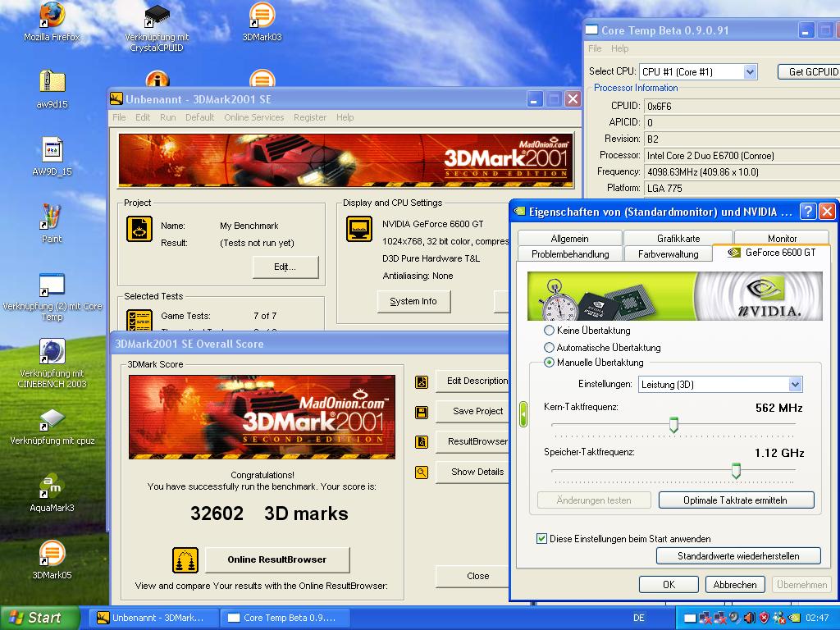840x630 pixels.
Task: Open the Register menu in 3DMark2001
Action: click(309, 117)
